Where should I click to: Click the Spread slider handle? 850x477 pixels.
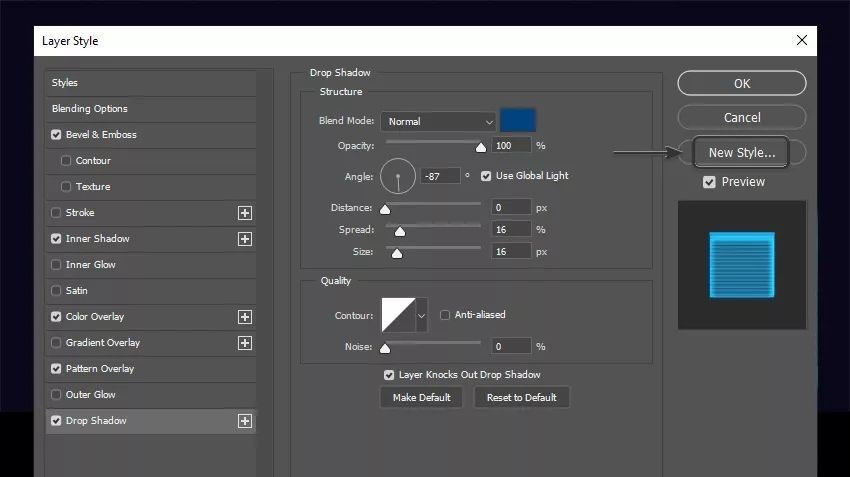pyautogui.click(x=400, y=231)
